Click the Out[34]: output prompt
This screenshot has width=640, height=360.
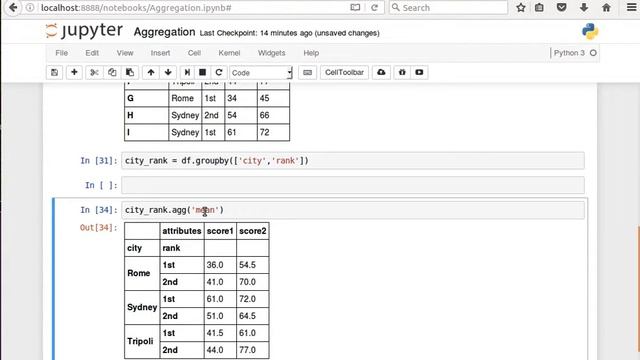[x=99, y=228]
